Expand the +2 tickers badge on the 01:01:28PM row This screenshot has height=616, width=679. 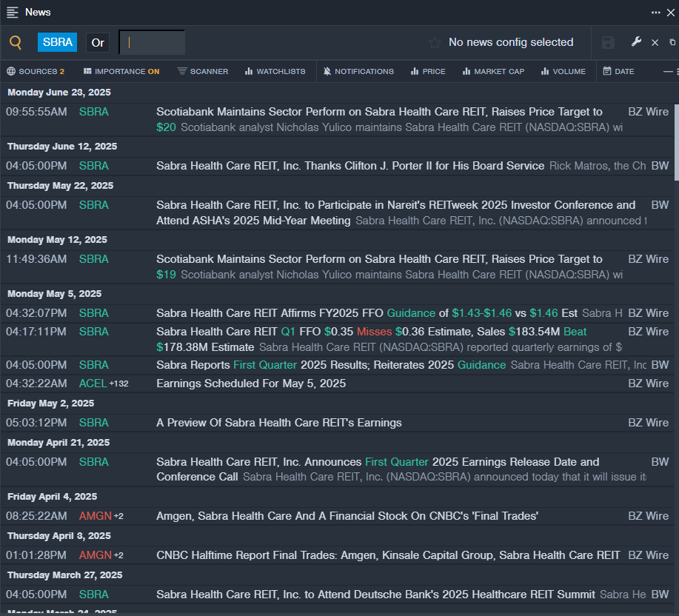point(118,555)
